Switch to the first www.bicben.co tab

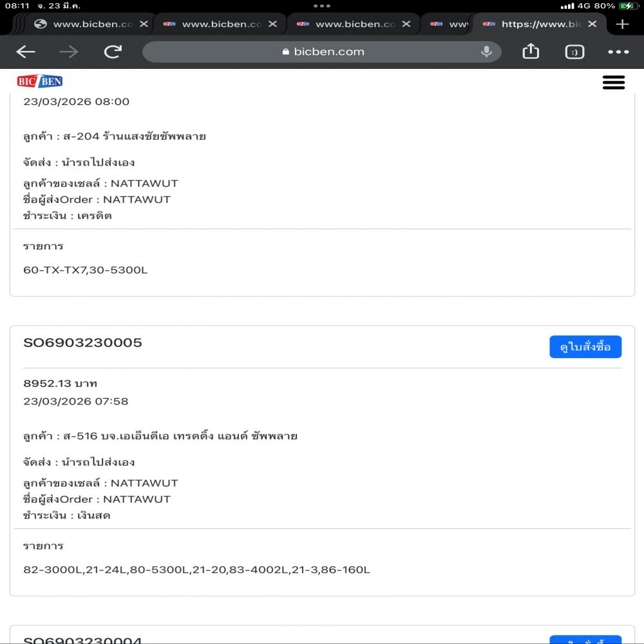tap(84, 24)
